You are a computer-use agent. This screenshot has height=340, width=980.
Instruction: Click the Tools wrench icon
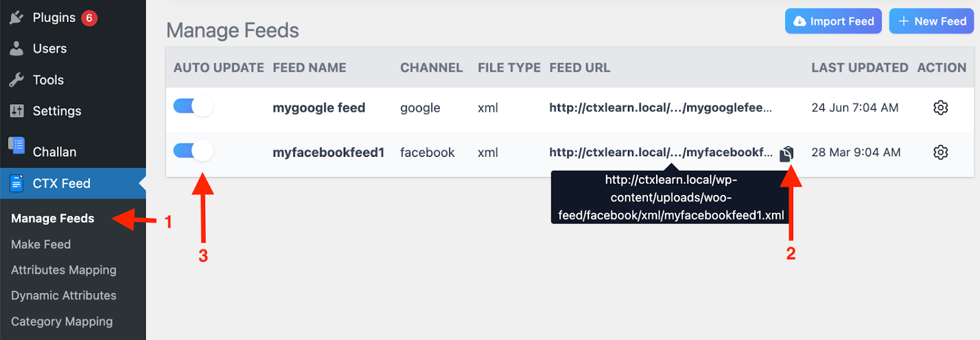coord(17,80)
